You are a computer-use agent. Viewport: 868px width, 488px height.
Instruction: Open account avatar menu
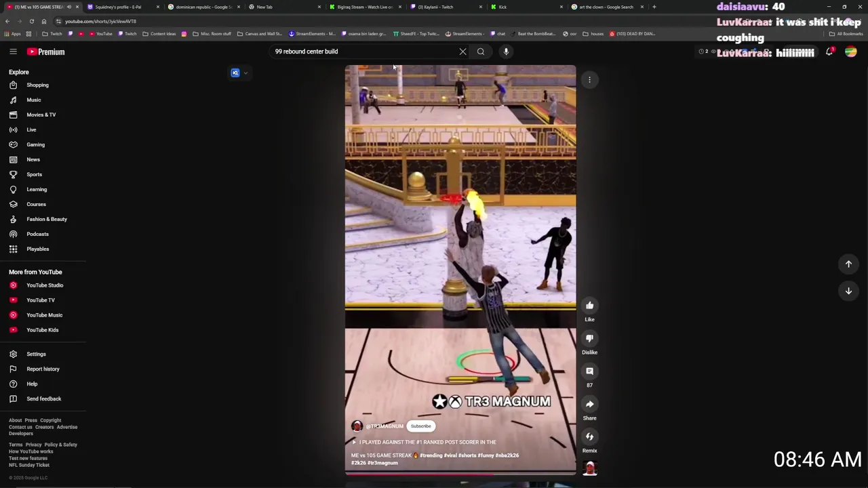pos(850,52)
